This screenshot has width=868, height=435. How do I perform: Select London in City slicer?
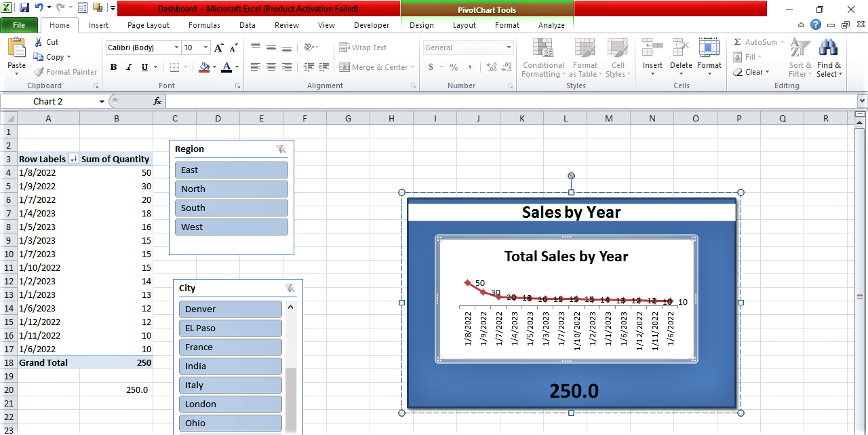[231, 404]
